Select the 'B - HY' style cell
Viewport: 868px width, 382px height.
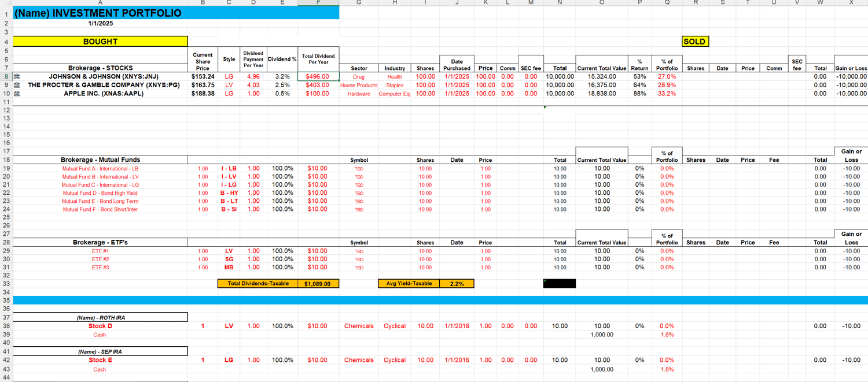coord(229,193)
